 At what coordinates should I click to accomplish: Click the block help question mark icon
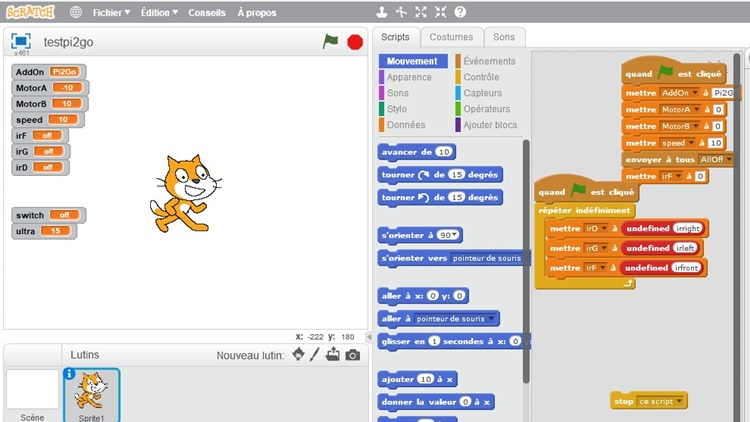pos(460,13)
